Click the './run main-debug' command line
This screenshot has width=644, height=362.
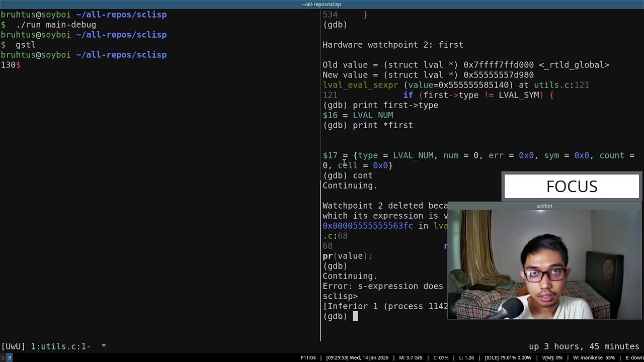pos(56,25)
